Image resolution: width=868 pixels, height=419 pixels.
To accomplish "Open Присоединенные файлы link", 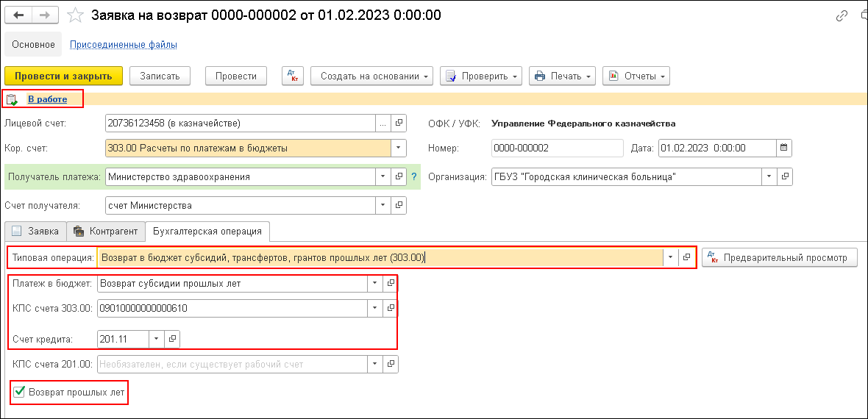I will click(124, 45).
